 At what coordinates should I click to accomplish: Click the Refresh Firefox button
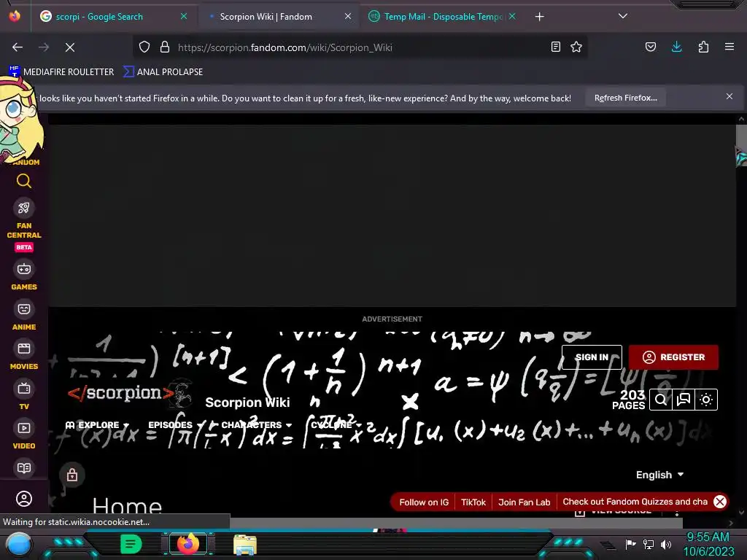point(625,98)
